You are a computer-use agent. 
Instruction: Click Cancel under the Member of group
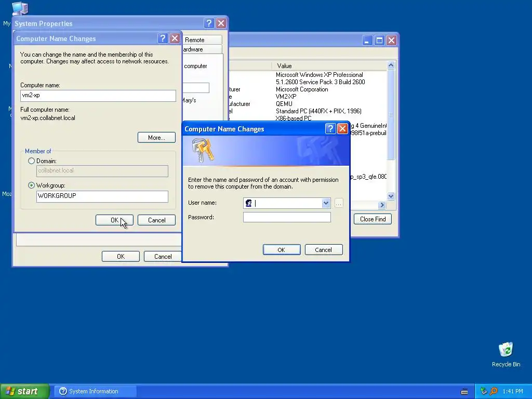point(156,220)
